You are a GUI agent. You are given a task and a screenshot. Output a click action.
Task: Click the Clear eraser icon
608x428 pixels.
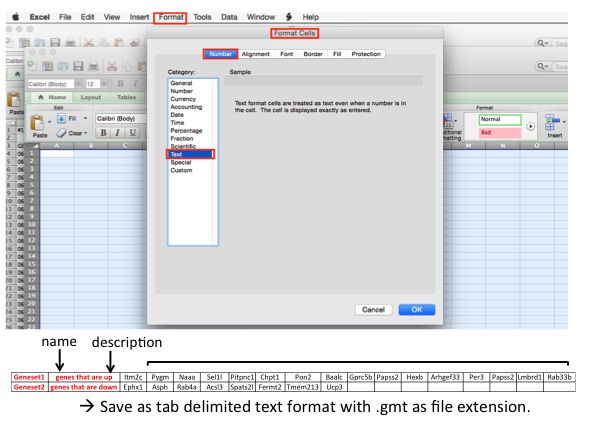tap(61, 133)
